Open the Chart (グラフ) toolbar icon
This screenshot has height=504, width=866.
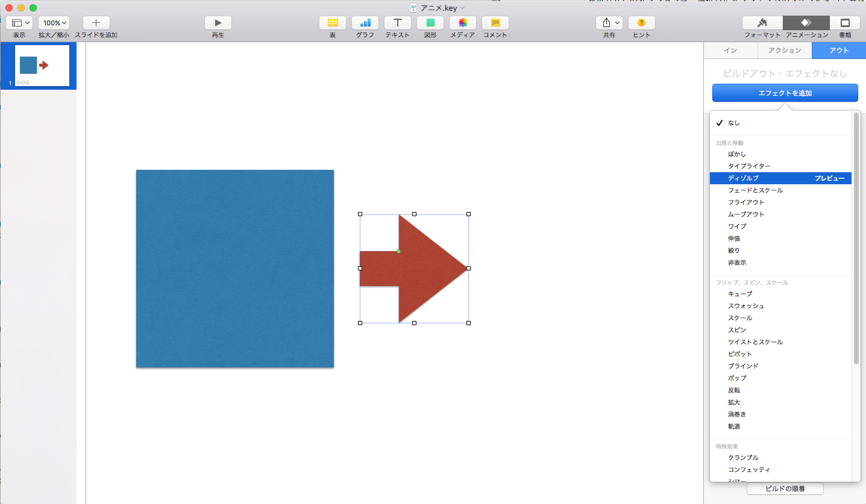click(x=365, y=23)
